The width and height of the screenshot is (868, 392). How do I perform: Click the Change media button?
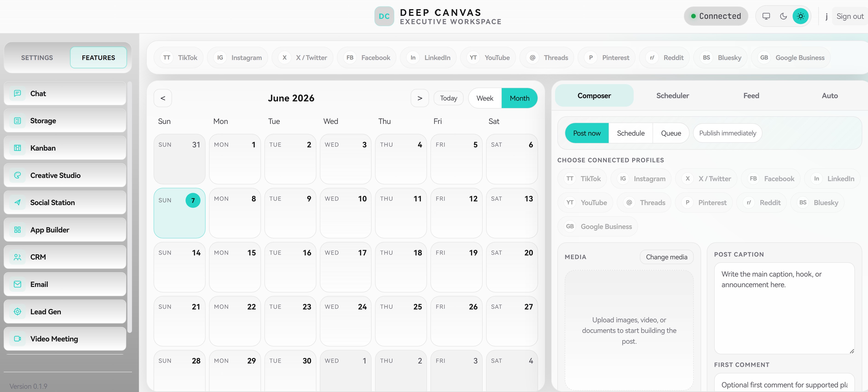pos(667,257)
